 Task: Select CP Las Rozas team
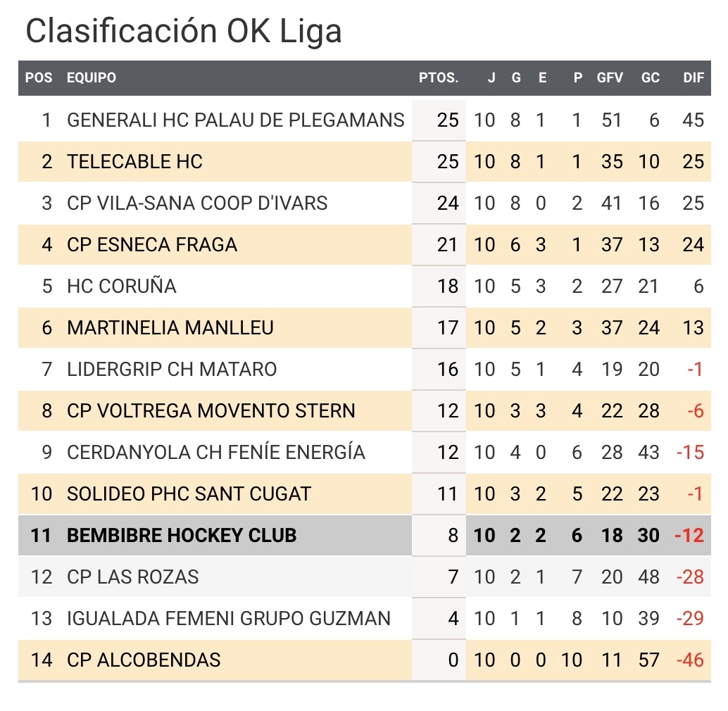pos(133,577)
